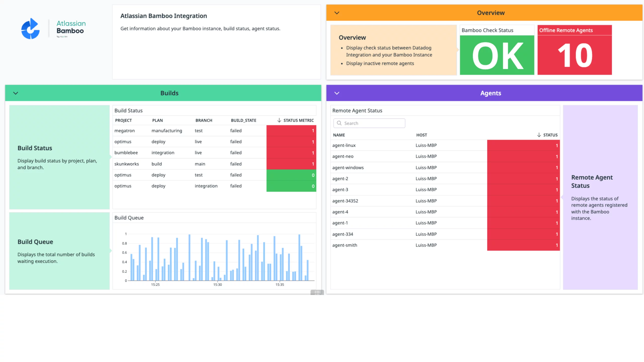Screen dimensions: 644x362
Task: Click the red status metric cell for skunkworks
Action: click(x=291, y=164)
